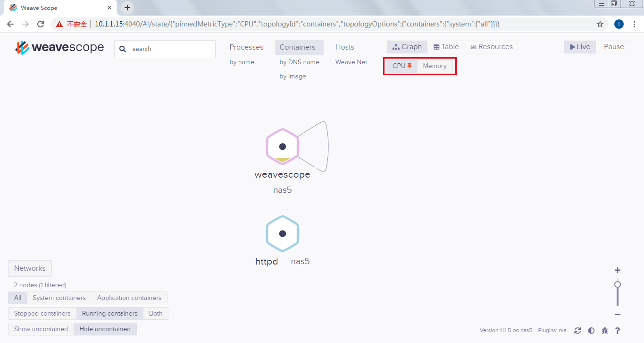
Task: Filter by Application containers
Action: coord(129,298)
